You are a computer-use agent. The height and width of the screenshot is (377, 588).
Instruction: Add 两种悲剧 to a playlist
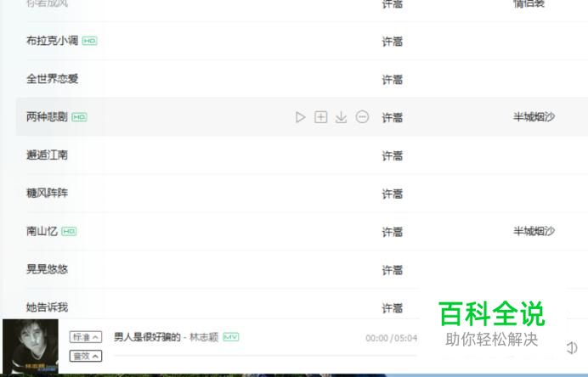(320, 117)
